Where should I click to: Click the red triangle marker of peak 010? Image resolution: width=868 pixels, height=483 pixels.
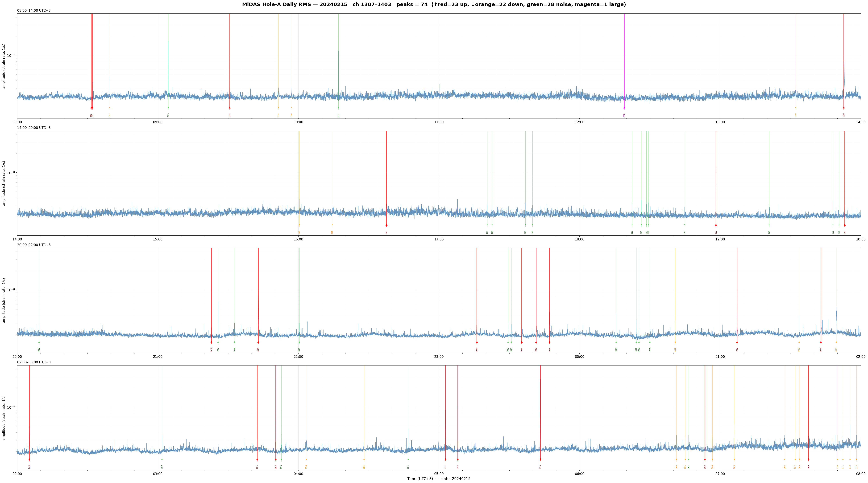coord(844,108)
